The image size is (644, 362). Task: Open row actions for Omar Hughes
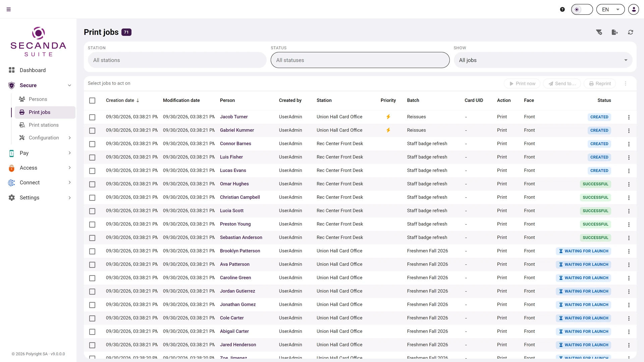tap(629, 184)
